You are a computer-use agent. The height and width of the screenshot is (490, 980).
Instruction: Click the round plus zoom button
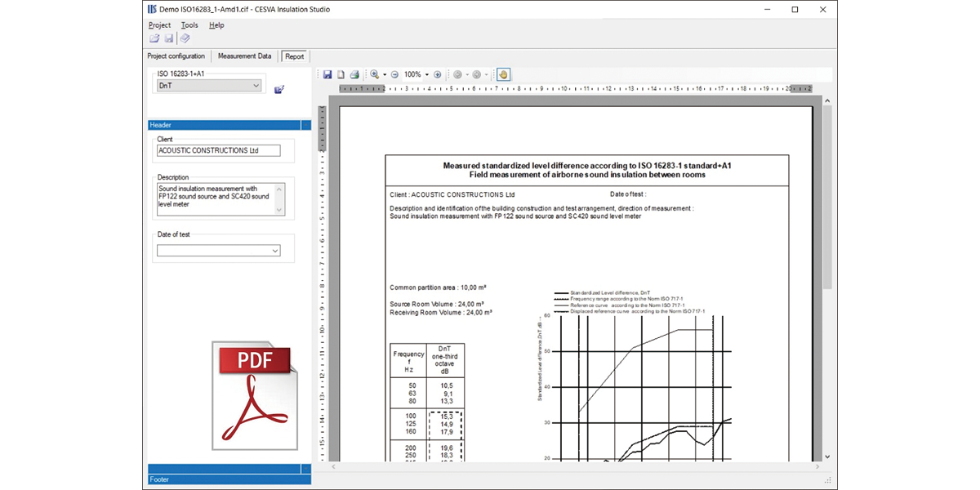click(x=438, y=74)
